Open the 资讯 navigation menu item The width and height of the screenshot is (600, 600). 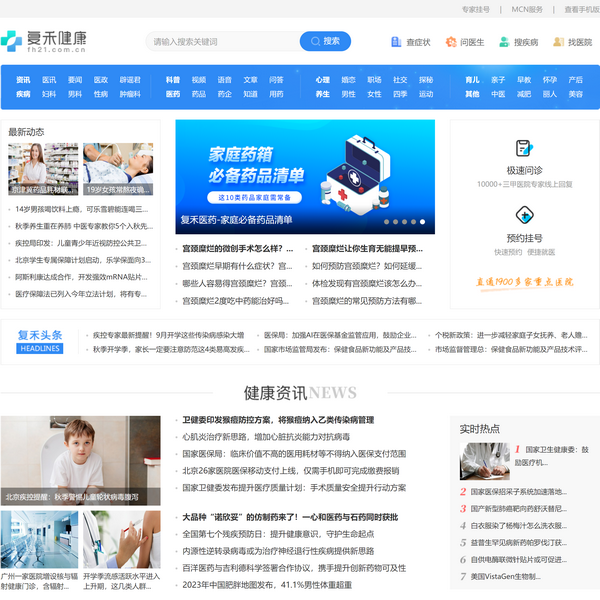[23, 80]
